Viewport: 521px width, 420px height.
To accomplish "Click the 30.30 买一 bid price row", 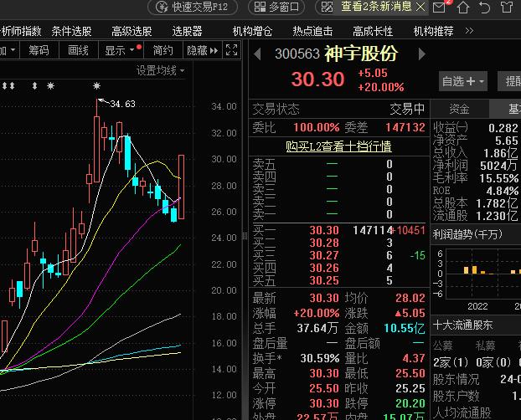I will pyautogui.click(x=323, y=230).
